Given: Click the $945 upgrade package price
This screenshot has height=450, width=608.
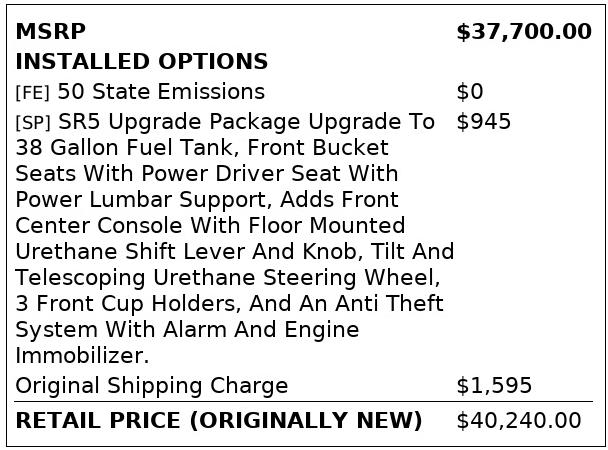Looking at the screenshot, I should [x=483, y=122].
